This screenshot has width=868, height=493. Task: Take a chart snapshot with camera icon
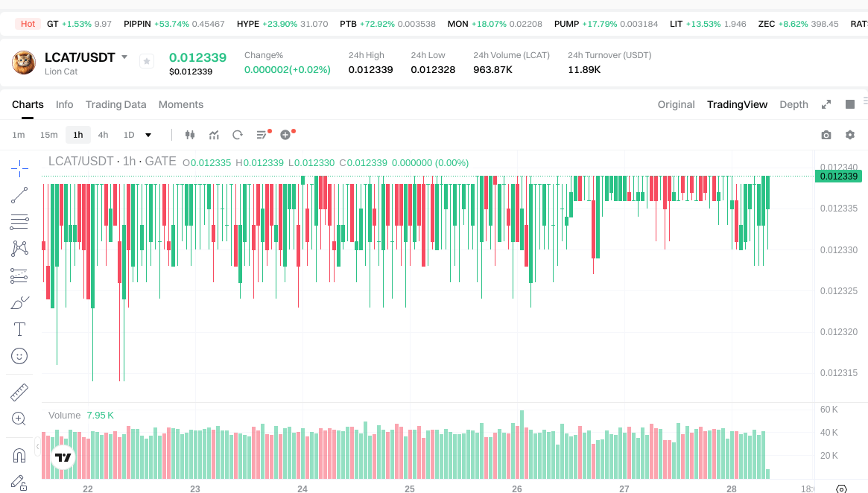coord(826,135)
